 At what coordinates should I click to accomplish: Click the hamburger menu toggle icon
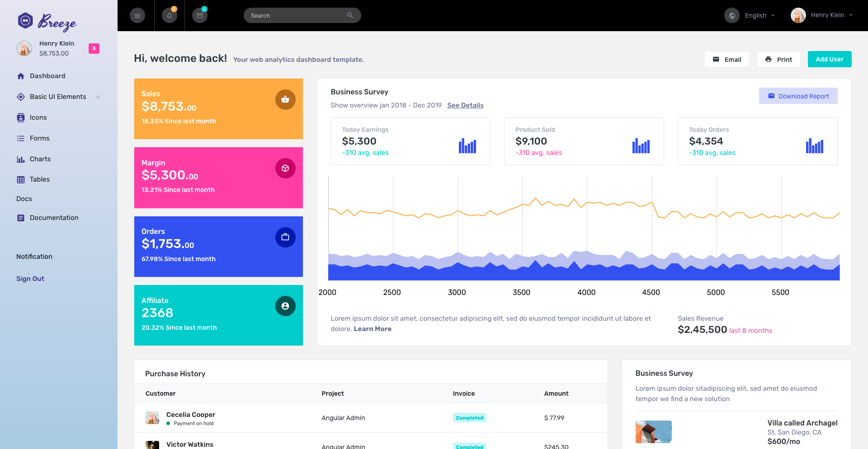[137, 16]
